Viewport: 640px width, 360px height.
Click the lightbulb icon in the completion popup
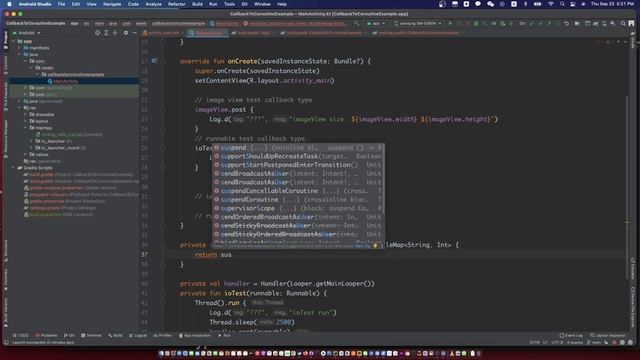pos(375,246)
